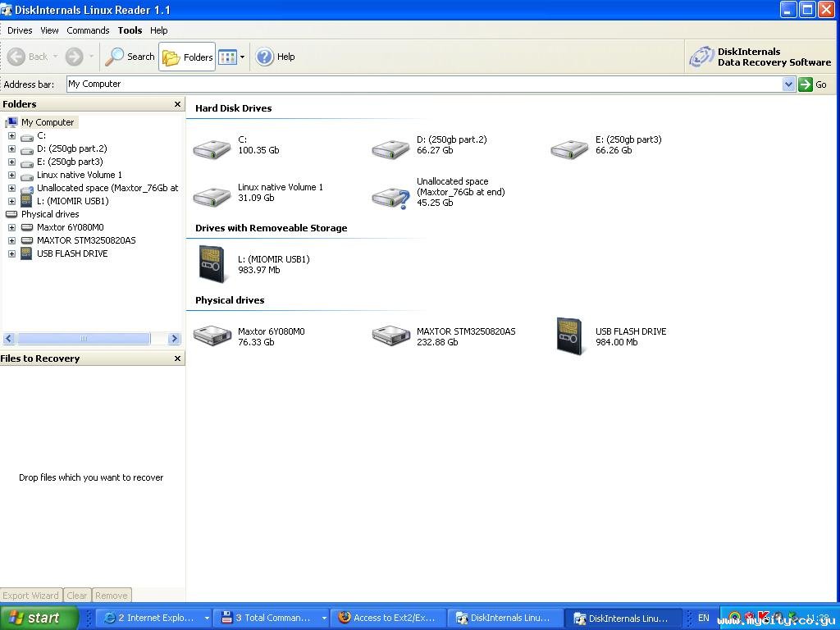
Task: Open the L: (MIOMIR USB1) card icon
Action: click(x=212, y=264)
